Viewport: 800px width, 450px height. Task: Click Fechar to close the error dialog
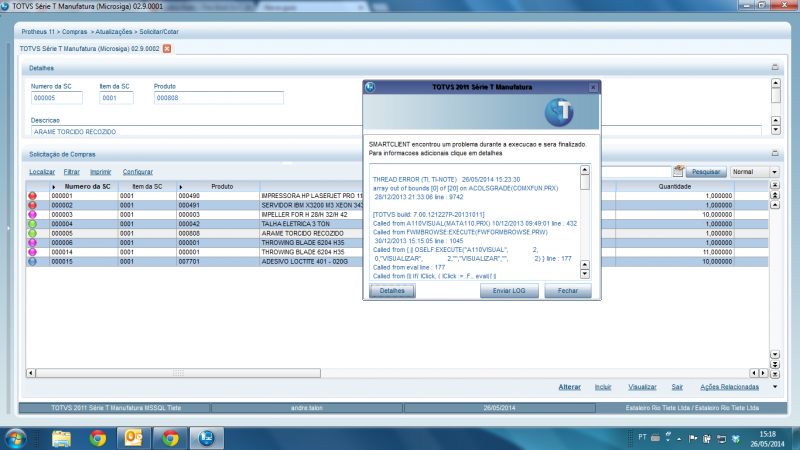pyautogui.click(x=567, y=291)
